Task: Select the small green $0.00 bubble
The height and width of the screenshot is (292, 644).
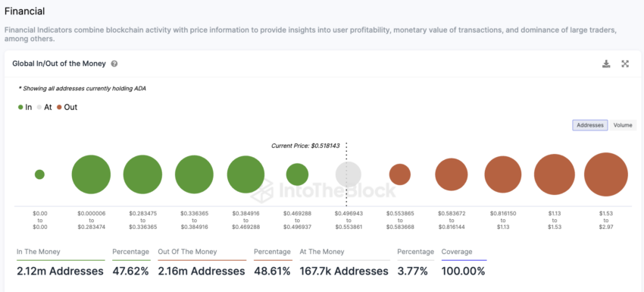Action: pyautogui.click(x=39, y=174)
